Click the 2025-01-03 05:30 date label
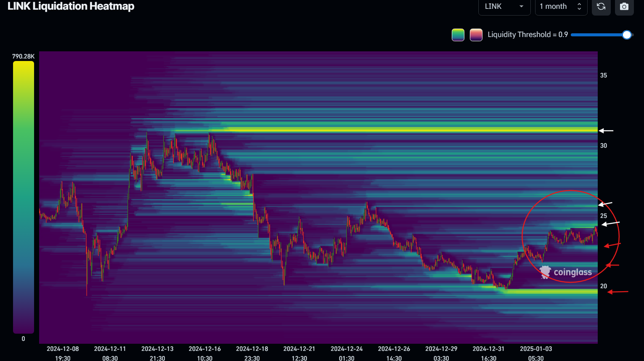Viewport: 644px width, 361px height. 536,353
